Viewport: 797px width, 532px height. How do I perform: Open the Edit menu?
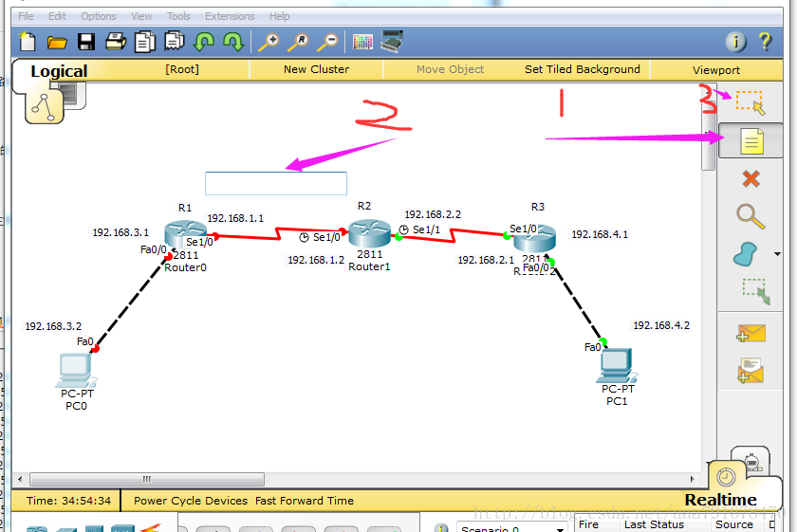pos(57,16)
